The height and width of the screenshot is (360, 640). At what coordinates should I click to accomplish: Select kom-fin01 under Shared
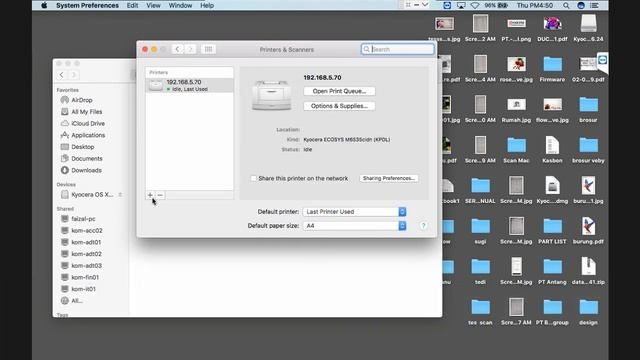[85, 277]
